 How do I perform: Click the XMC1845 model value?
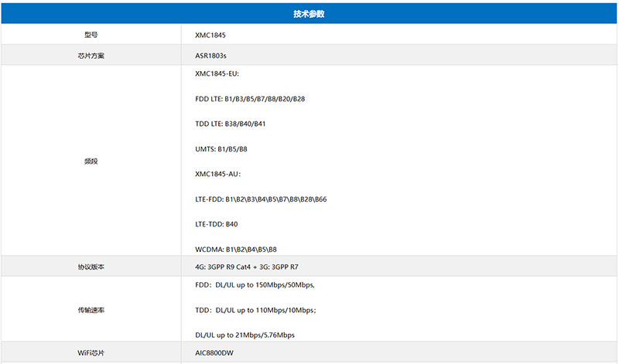[x=210, y=35]
